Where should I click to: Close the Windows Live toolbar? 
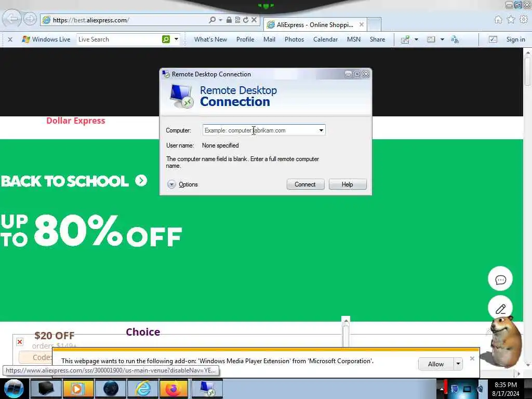(10, 39)
